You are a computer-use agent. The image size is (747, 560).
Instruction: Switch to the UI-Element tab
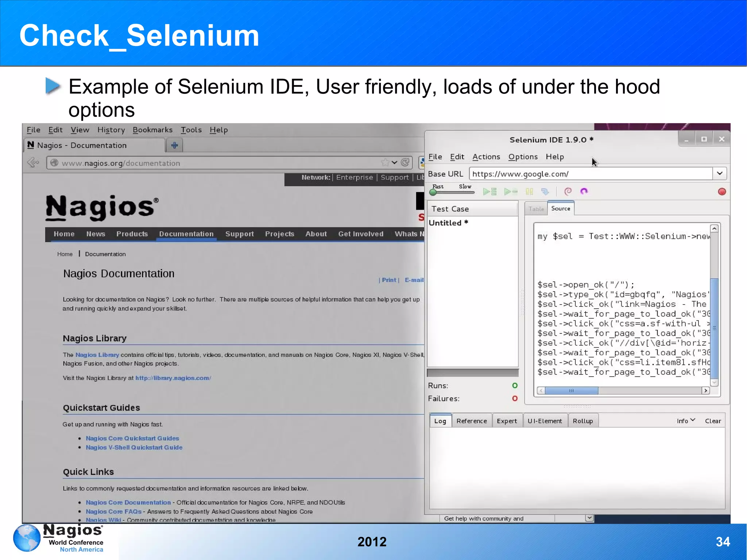[x=545, y=421]
